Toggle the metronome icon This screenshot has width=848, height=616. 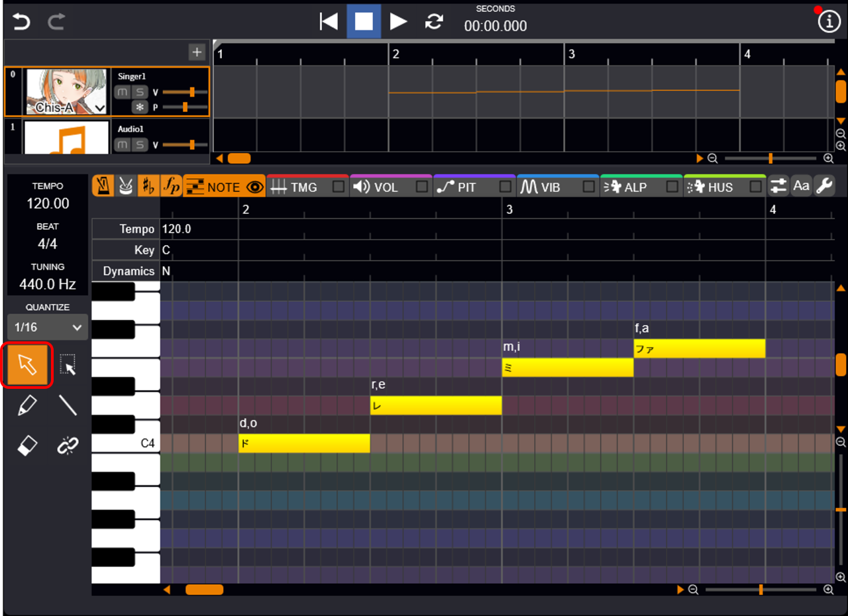tap(103, 187)
